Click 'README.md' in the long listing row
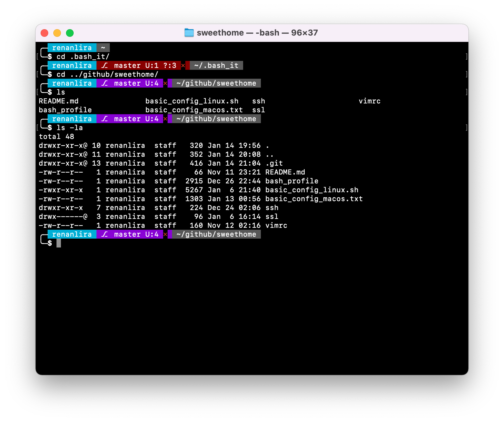The image size is (504, 422). [285, 172]
